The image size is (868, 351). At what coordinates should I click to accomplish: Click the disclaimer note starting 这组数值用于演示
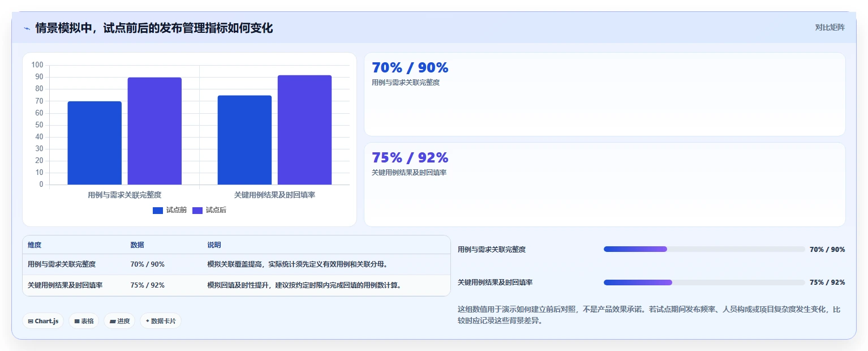tap(649, 315)
